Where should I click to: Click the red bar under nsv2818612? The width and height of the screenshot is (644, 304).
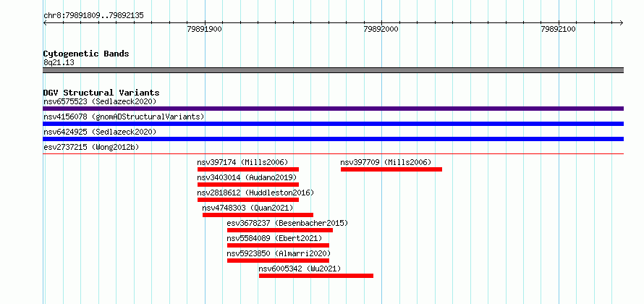(248, 200)
